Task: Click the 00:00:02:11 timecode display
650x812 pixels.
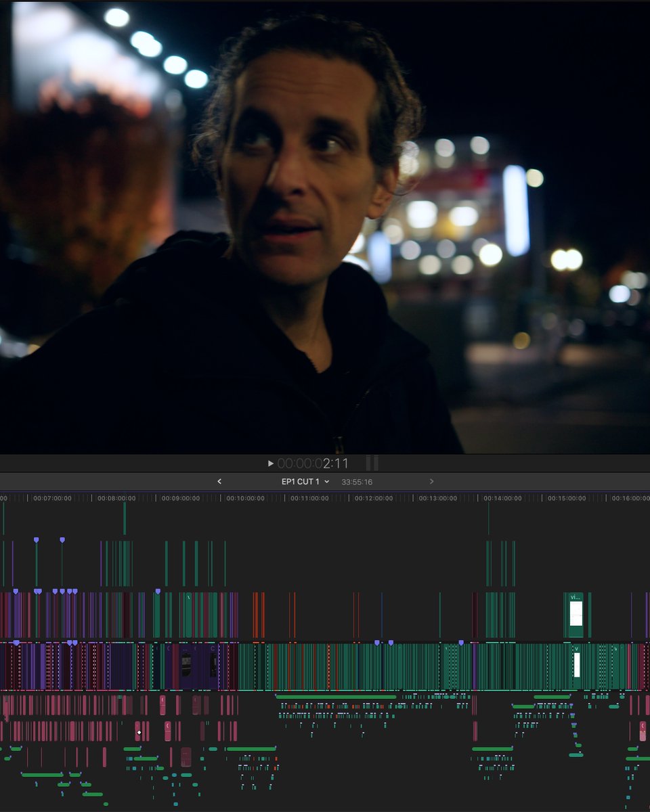Action: (x=313, y=464)
